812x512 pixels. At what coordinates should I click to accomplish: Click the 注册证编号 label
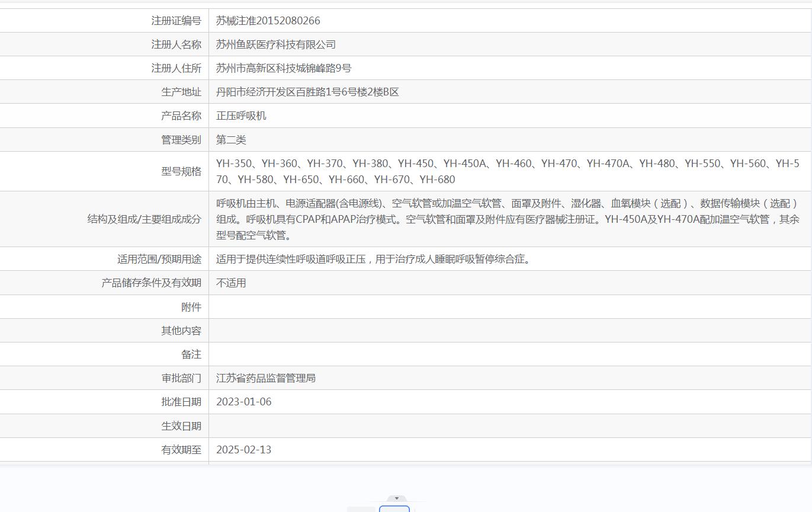pos(176,21)
